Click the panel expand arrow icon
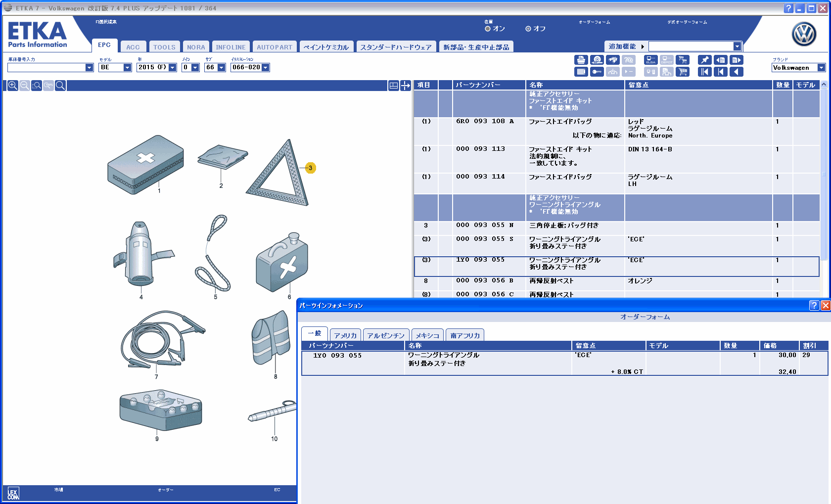This screenshot has width=831, height=504. [x=406, y=86]
